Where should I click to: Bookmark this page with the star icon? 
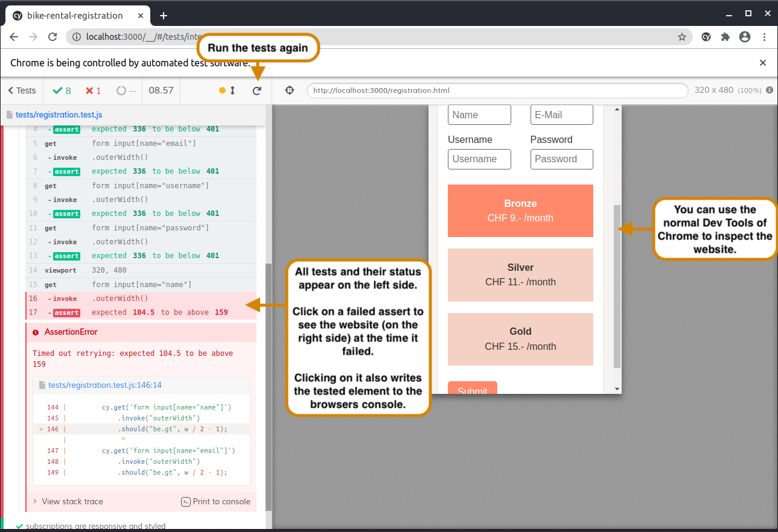click(x=682, y=37)
